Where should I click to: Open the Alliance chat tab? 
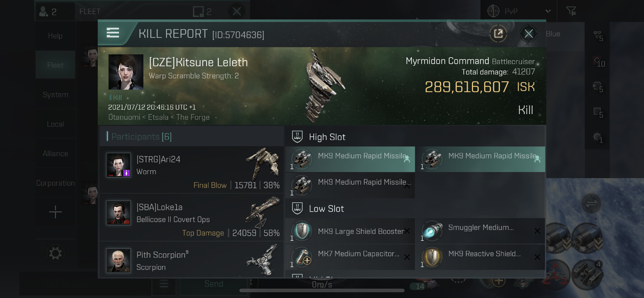pos(55,154)
